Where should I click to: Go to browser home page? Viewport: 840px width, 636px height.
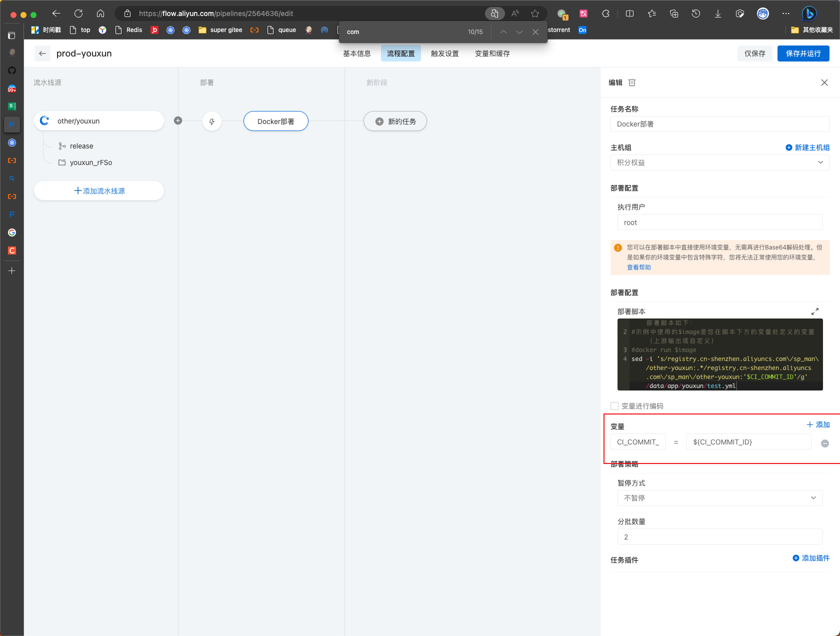[100, 13]
